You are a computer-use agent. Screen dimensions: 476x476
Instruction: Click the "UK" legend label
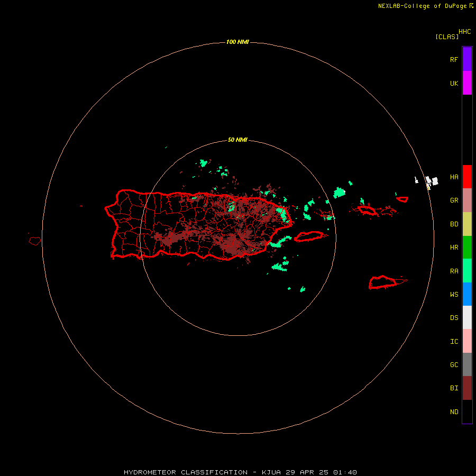coord(454,84)
